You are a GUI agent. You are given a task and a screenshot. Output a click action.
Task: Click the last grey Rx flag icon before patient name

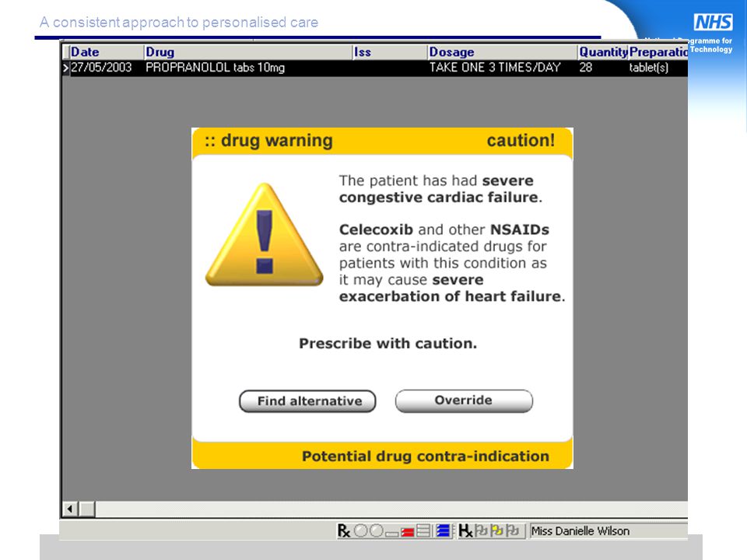pos(513,530)
